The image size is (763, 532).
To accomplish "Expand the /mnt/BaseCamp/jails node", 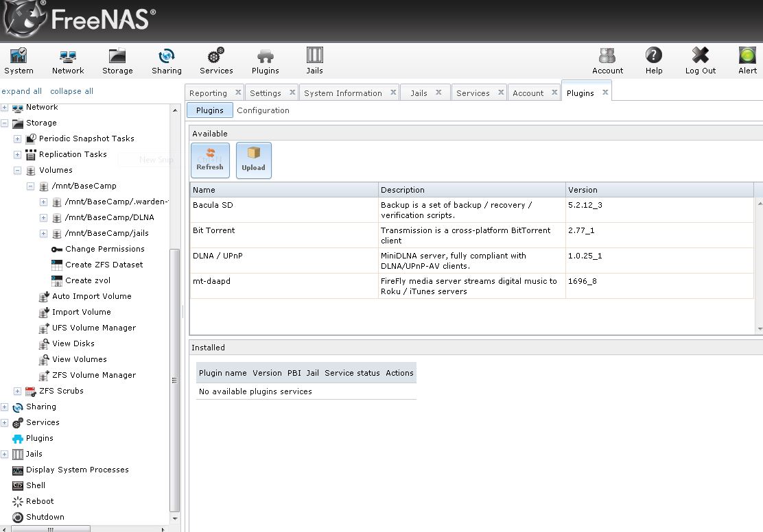I will pyautogui.click(x=43, y=233).
